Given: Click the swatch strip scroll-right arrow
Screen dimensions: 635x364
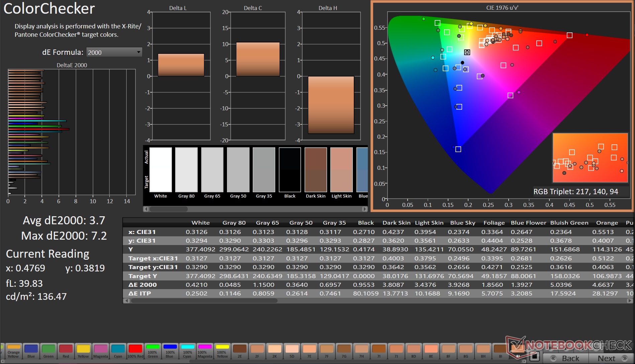Looking at the screenshot, I should (364, 209).
